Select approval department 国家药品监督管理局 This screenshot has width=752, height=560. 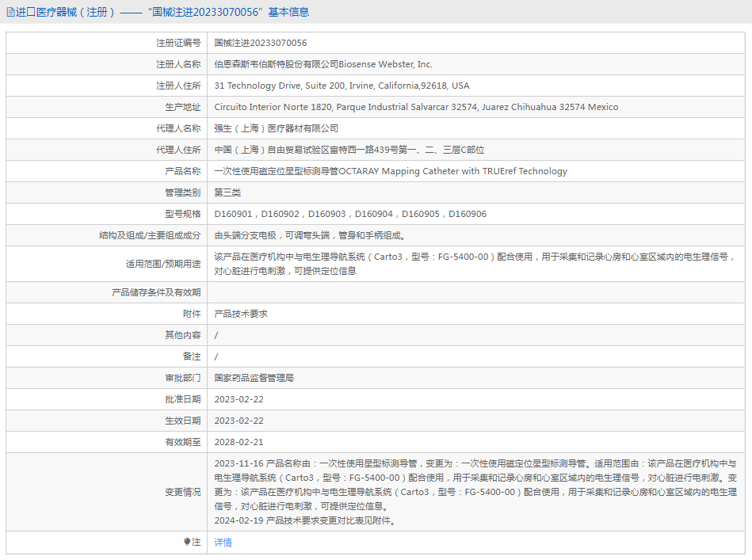coord(254,378)
